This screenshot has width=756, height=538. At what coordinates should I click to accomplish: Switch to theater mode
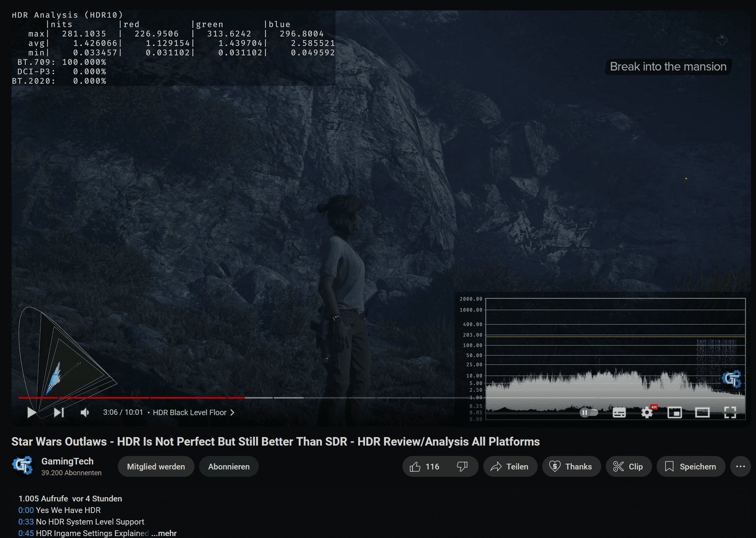(x=702, y=412)
